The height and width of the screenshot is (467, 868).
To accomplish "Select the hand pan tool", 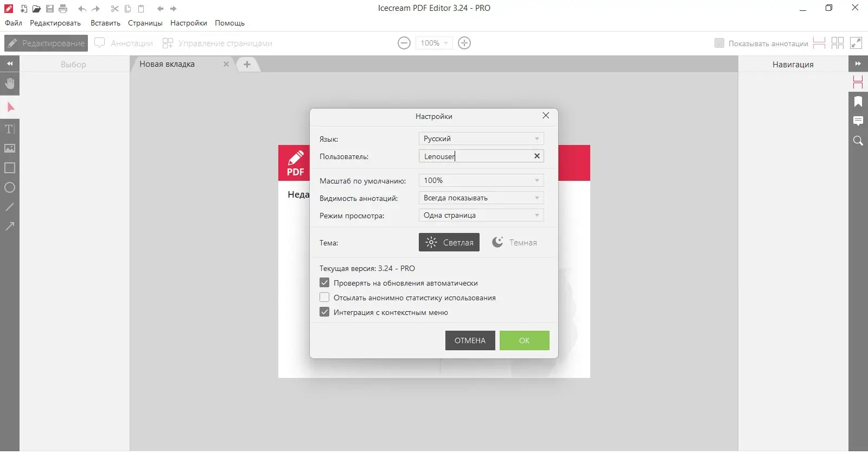I will [10, 84].
